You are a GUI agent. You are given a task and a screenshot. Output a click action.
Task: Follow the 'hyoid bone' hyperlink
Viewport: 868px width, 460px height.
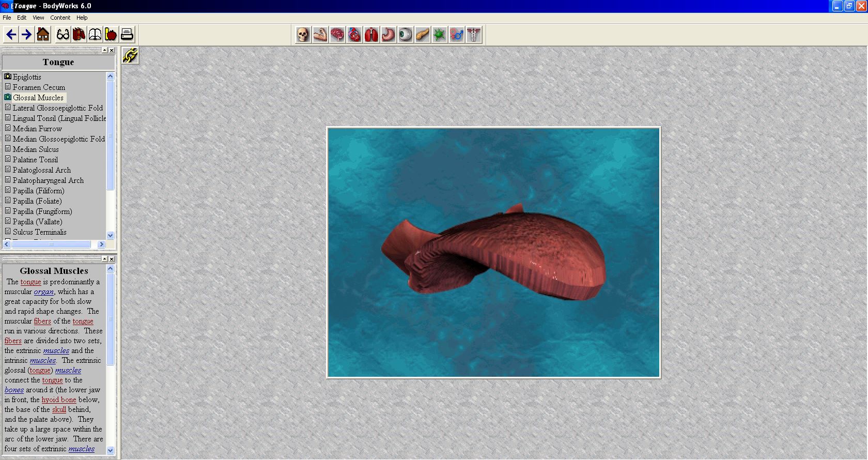point(58,400)
